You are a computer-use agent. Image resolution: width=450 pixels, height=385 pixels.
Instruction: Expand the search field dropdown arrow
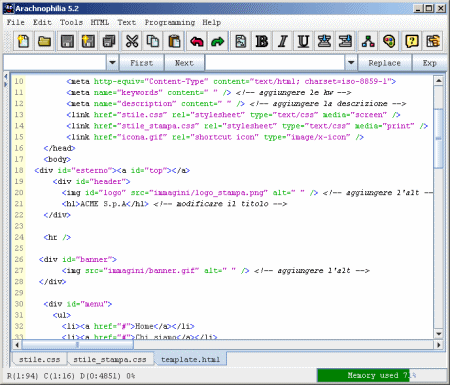click(113, 63)
